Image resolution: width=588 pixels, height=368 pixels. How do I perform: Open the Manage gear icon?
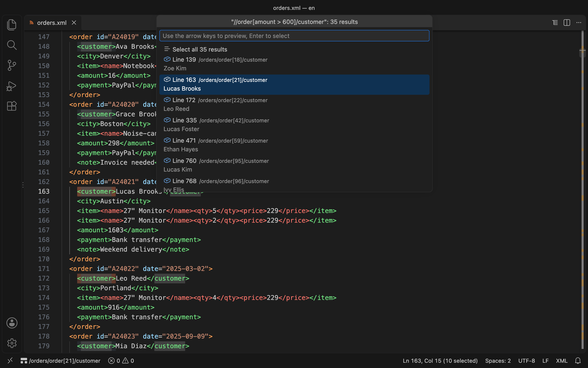click(x=12, y=343)
